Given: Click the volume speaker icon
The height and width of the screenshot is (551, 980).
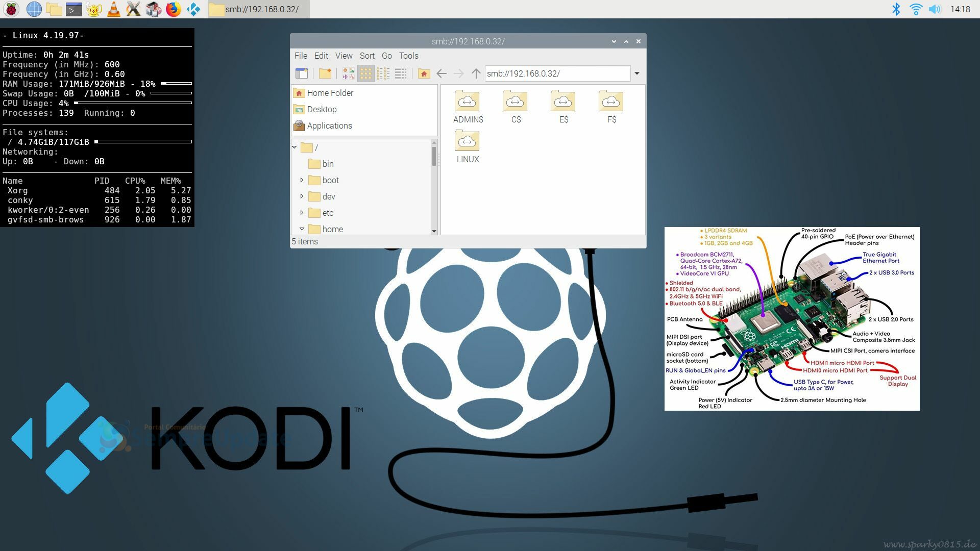Looking at the screenshot, I should tap(935, 9).
